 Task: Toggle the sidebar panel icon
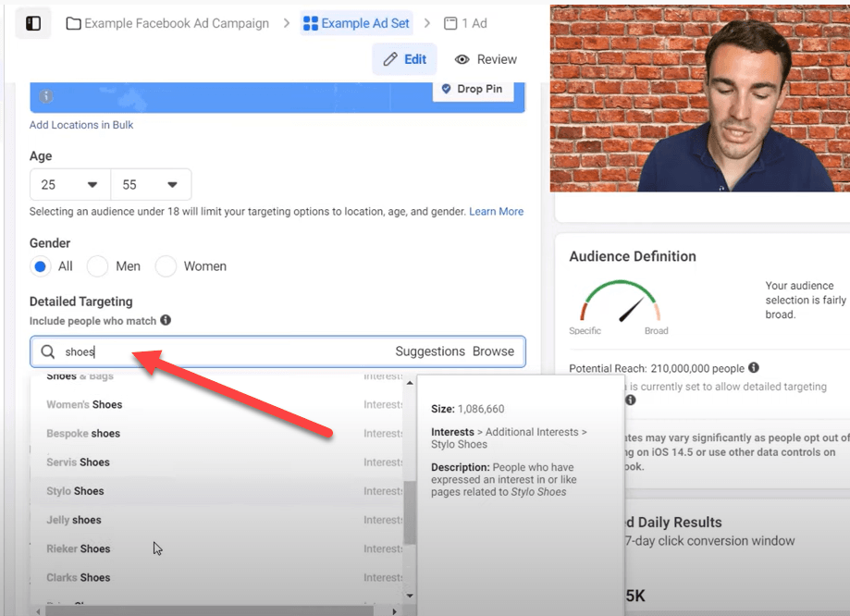(x=33, y=23)
